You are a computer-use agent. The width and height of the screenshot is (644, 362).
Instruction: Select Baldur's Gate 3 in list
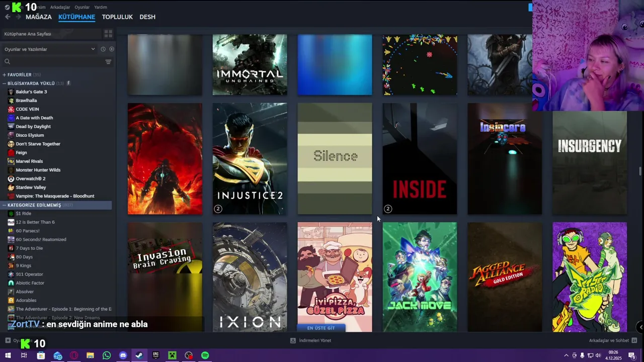31,92
